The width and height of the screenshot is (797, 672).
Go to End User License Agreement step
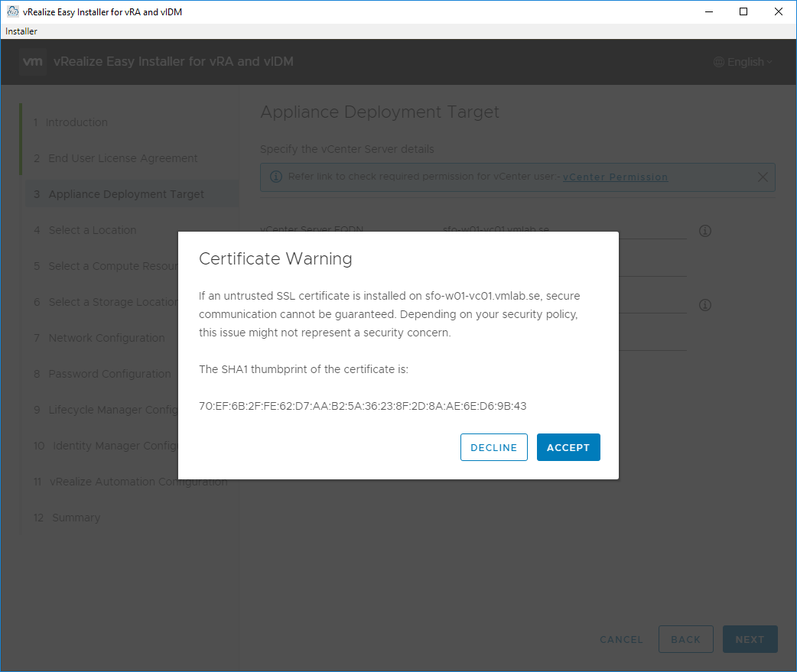point(115,158)
